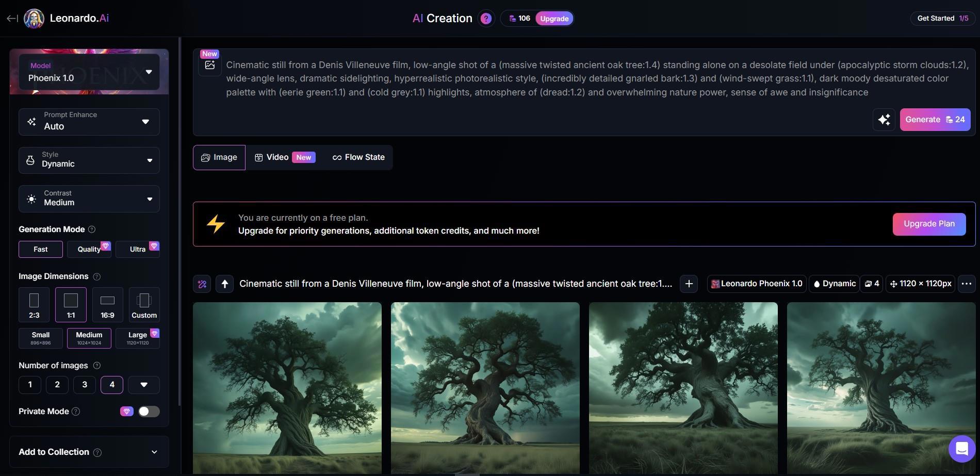Choose the 1:1 aspect ratio
The width and height of the screenshot is (980, 476).
point(71,305)
